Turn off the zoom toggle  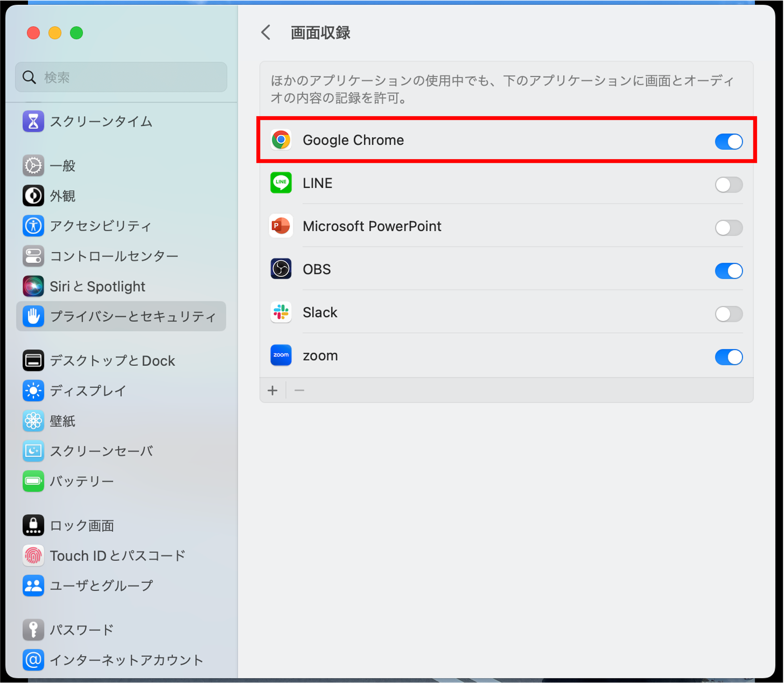coord(729,357)
